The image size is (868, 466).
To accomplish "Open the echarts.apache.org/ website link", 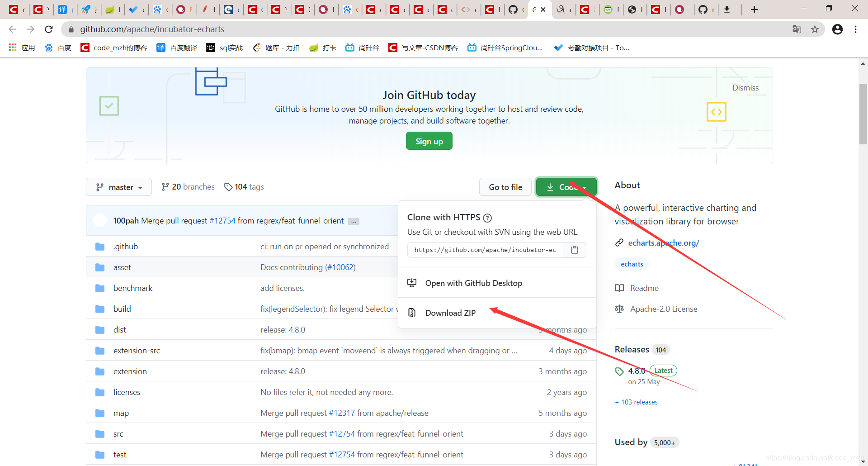I will pos(663,243).
